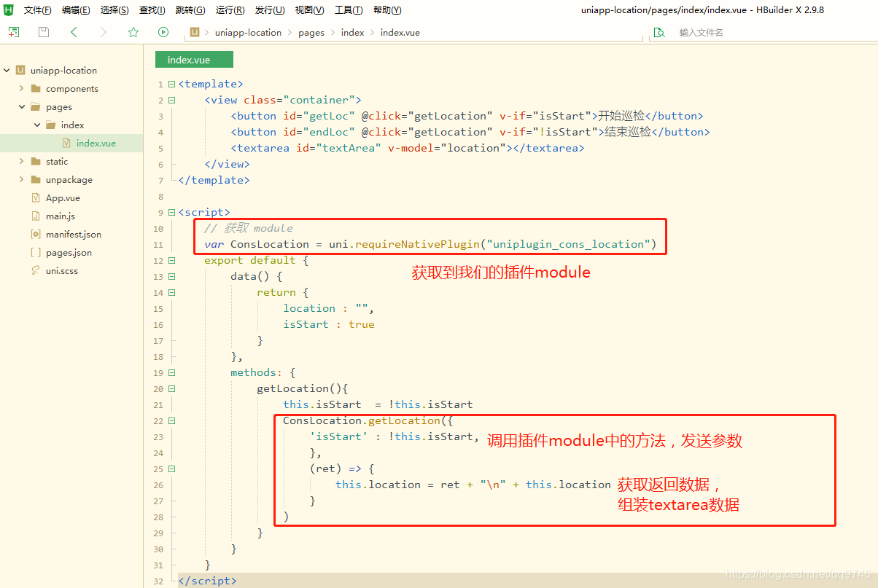
Task: Select the index.vue editor tab
Action: pyautogui.click(x=194, y=60)
